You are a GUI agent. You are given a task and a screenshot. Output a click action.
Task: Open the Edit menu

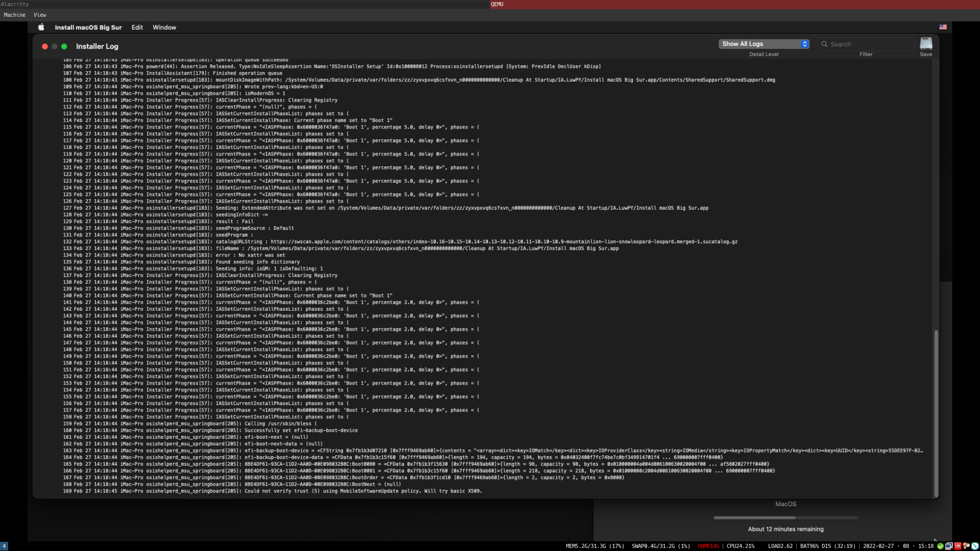click(137, 27)
